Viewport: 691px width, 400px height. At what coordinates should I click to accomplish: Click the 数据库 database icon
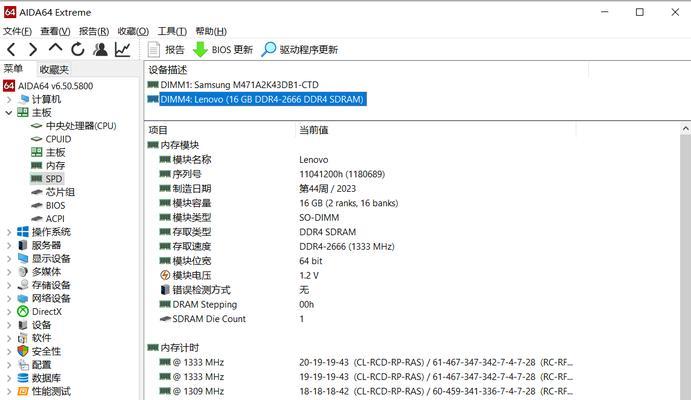23,378
